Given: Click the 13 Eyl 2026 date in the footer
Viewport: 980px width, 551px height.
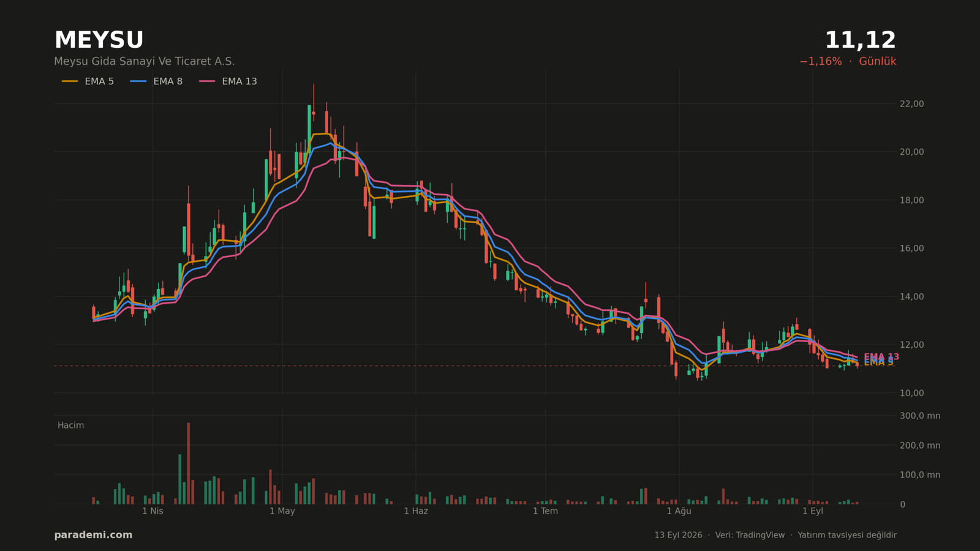Looking at the screenshot, I should coord(678,535).
